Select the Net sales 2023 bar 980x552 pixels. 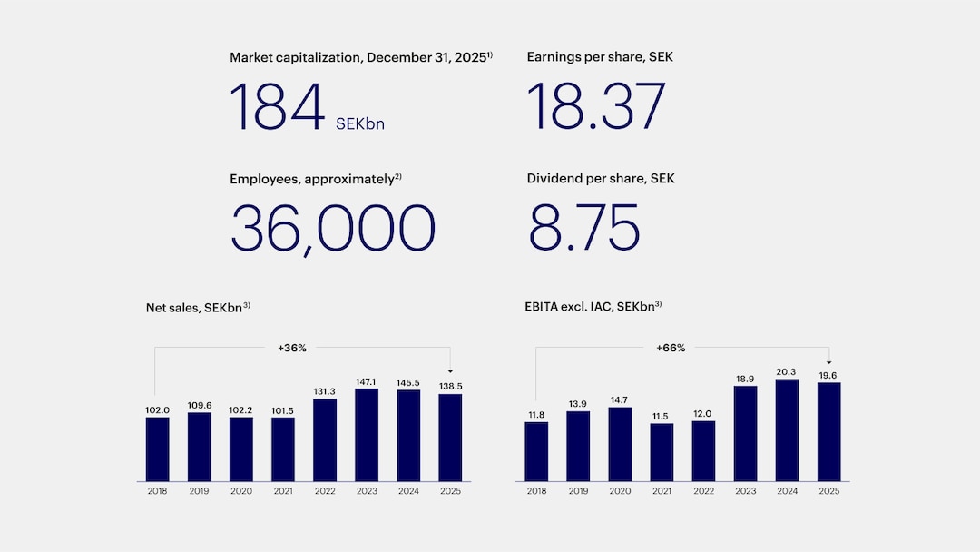[367, 435]
